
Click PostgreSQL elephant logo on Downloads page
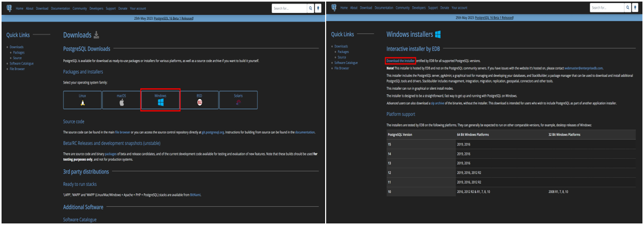coord(9,8)
